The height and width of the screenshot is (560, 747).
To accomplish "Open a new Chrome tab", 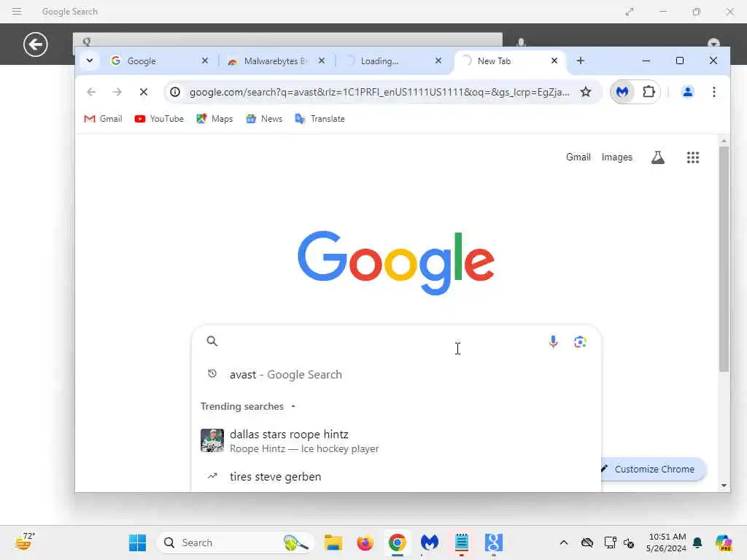I will click(x=580, y=61).
